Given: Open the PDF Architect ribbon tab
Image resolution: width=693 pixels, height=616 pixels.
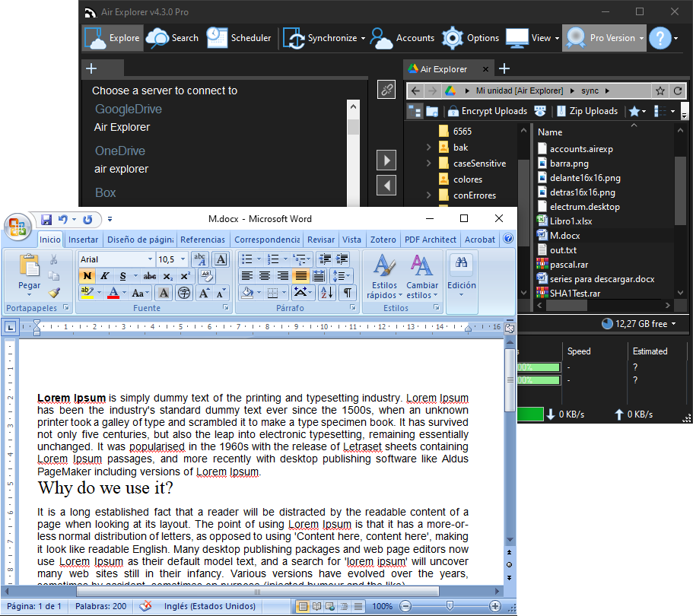Looking at the screenshot, I should 430,239.
